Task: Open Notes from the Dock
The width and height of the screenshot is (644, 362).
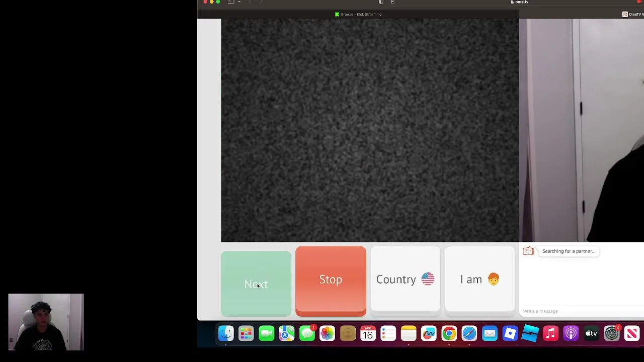Action: tap(409, 333)
